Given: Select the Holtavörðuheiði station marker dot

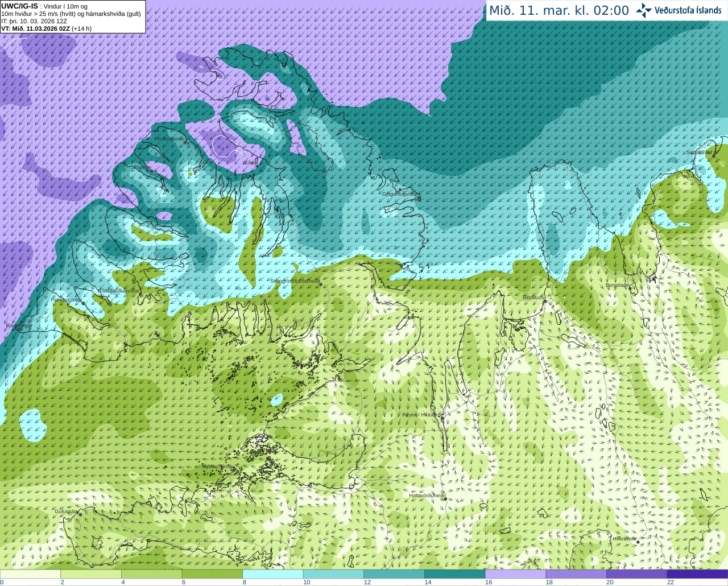Looking at the screenshot, I should click(x=445, y=499).
